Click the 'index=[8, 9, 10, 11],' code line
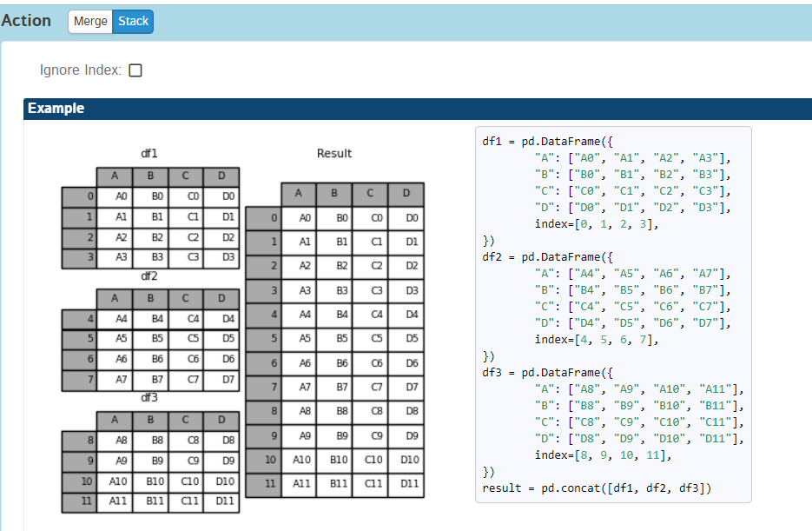 pos(604,455)
